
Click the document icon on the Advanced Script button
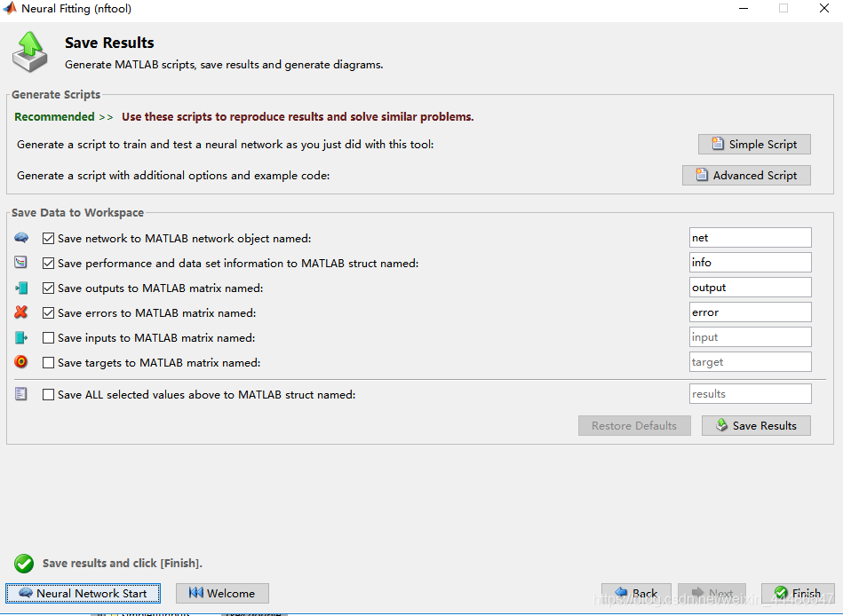700,175
